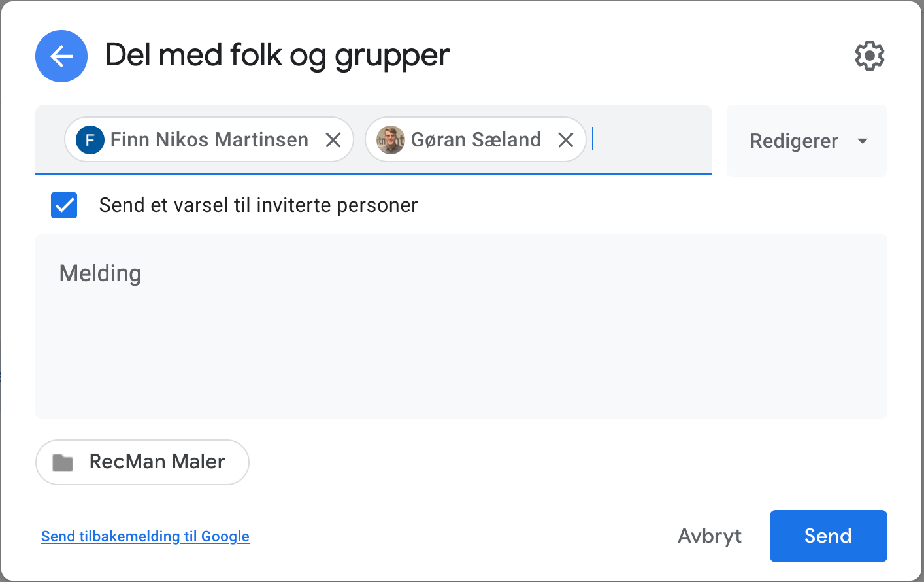Screen dimensions: 924x582
Task: Click the dropdown arrow beside Redigerer
Action: coord(863,141)
